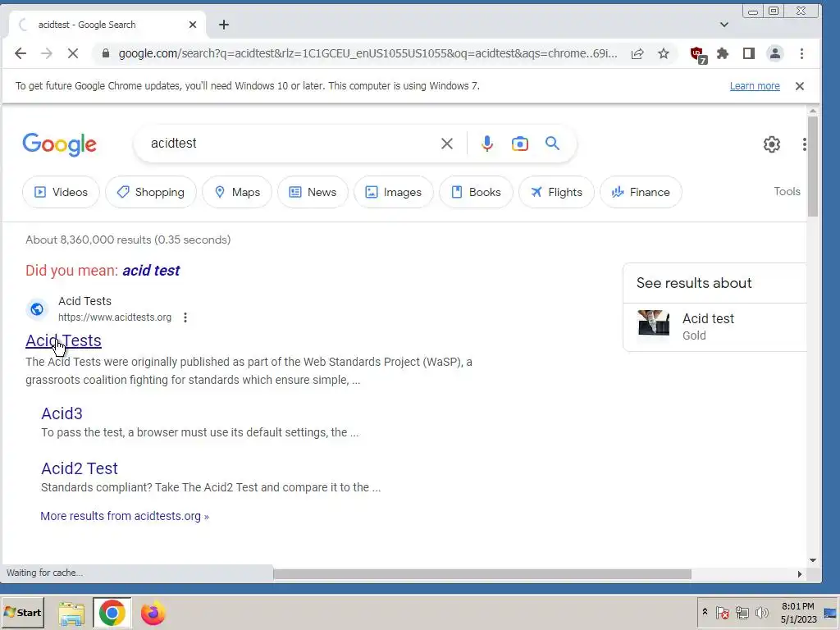This screenshot has height=630, width=840.
Task: Click the scroll-down arrow on vertical scrollbar
Action: (813, 560)
